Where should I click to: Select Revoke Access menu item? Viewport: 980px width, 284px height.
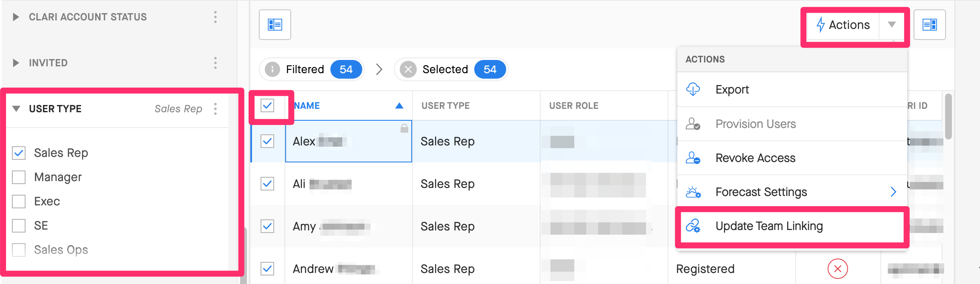point(792,158)
